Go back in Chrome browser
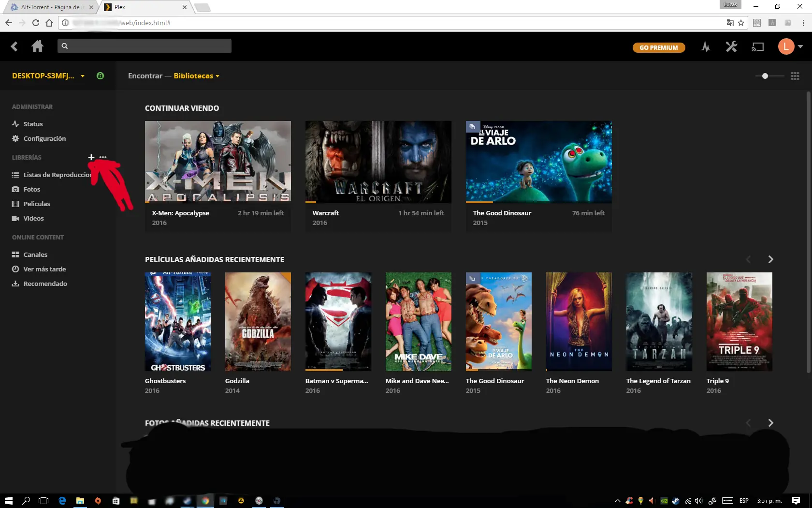Image resolution: width=812 pixels, height=508 pixels. point(9,23)
